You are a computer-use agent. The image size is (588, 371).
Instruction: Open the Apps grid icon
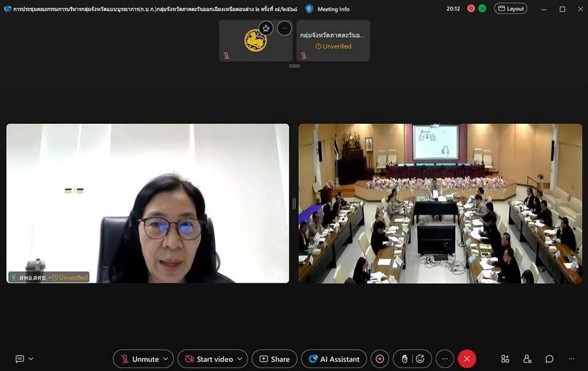505,359
